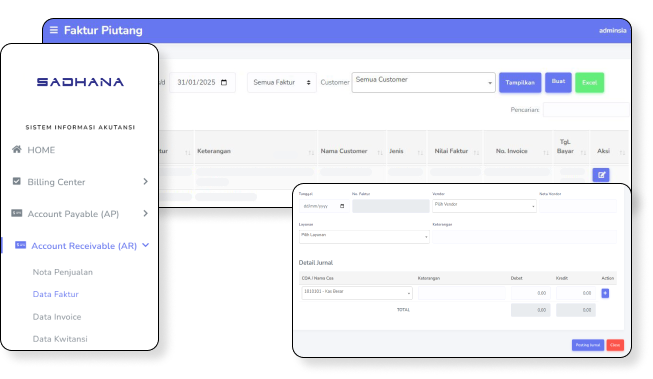Click the Posting Jurnal button
This screenshot has width=653, height=379.
[588, 345]
